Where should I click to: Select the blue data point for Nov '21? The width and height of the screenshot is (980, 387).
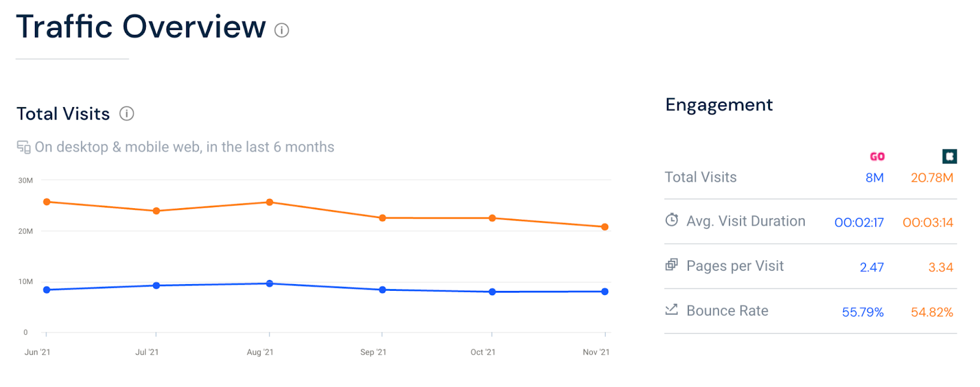point(605,291)
